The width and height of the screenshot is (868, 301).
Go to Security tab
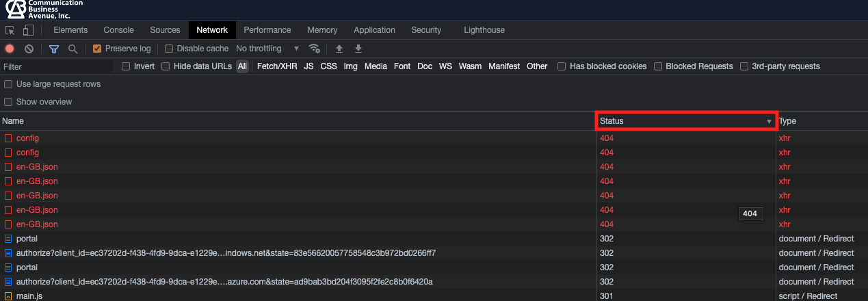point(426,30)
